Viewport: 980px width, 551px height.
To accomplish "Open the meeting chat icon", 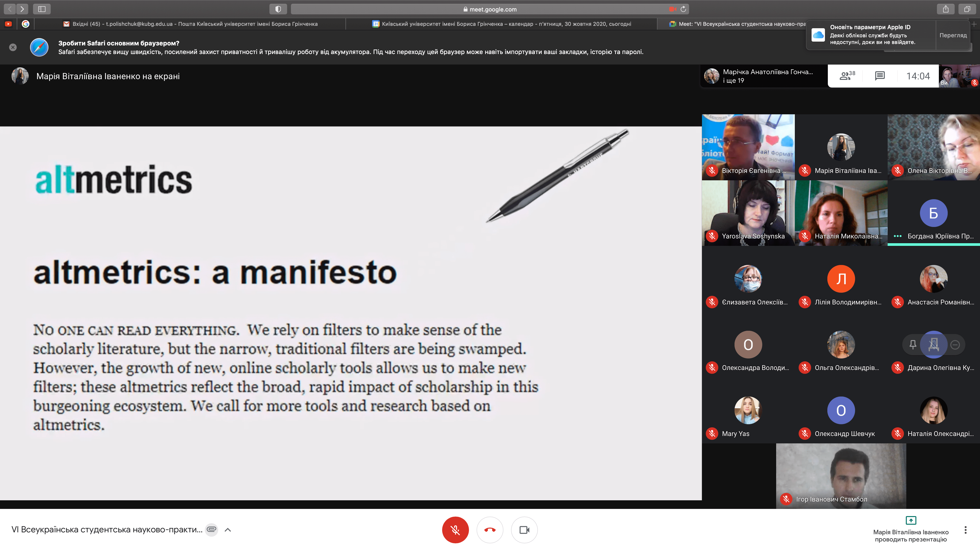I will 880,76.
